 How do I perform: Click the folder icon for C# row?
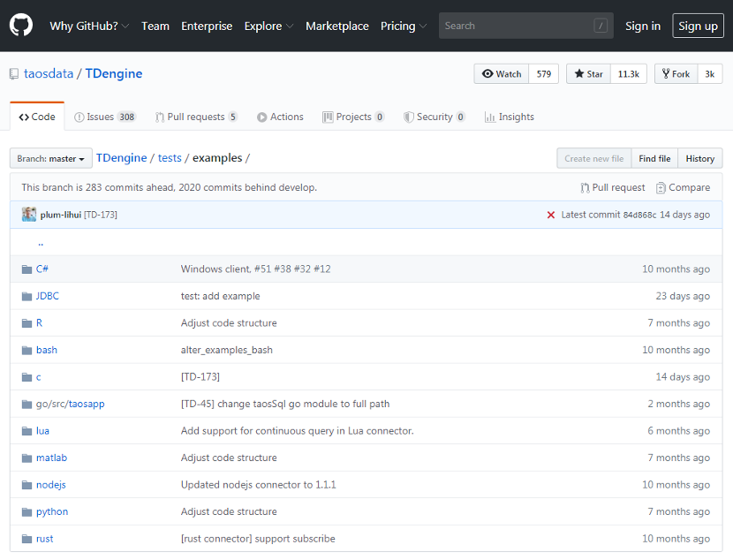[26, 269]
